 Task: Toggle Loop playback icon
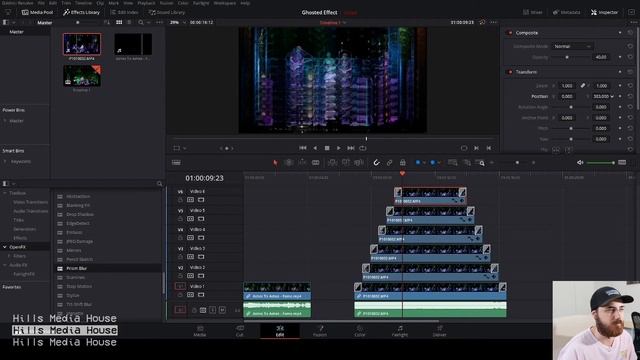(x=362, y=148)
